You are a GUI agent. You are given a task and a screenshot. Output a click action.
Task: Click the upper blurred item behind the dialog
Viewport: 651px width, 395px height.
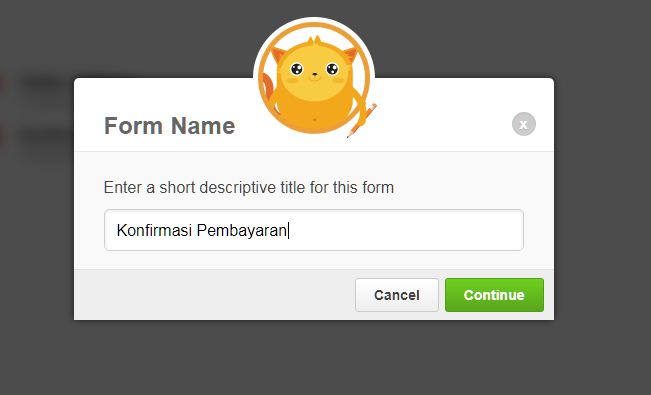click(39, 83)
